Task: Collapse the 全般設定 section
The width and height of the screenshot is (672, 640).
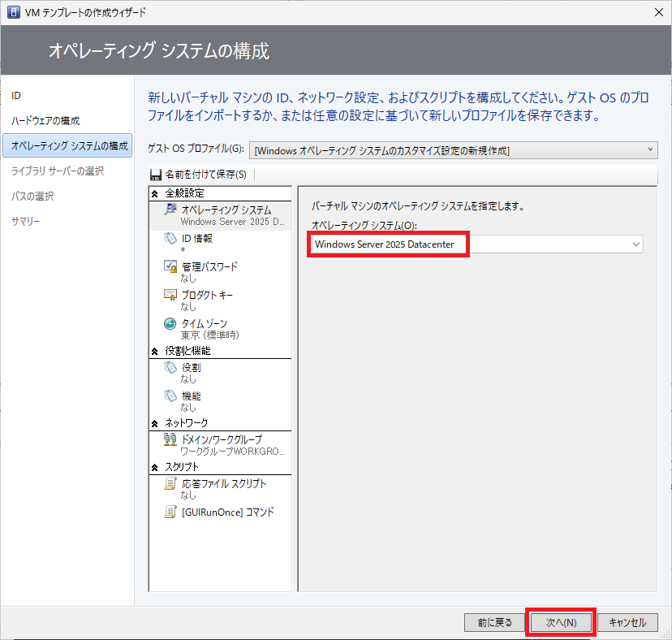Action: click(x=155, y=193)
